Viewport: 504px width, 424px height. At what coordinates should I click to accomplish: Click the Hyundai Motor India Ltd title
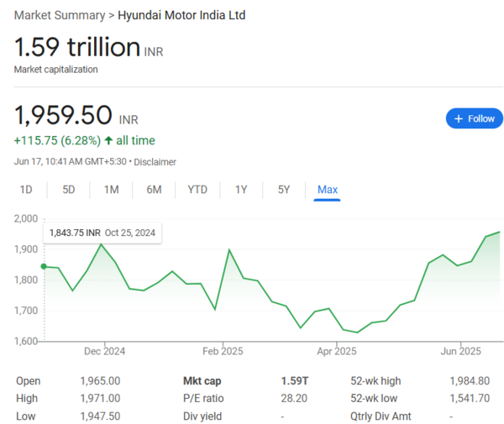tap(181, 15)
